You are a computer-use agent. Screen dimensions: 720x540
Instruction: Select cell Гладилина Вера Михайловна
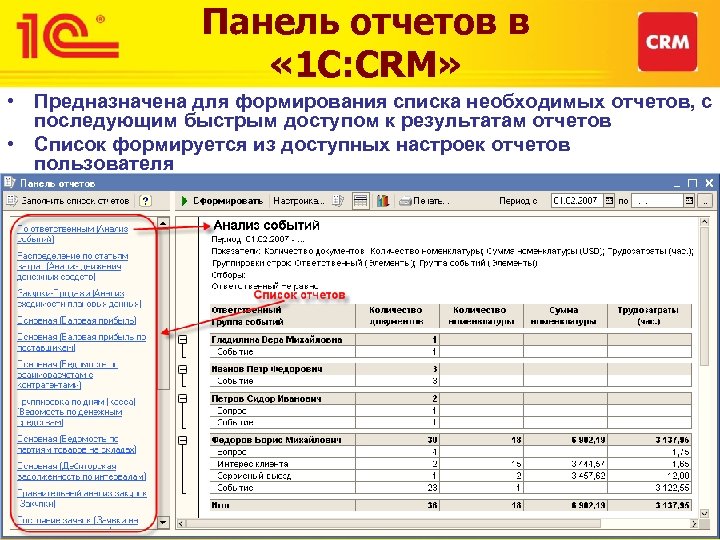(x=282, y=340)
